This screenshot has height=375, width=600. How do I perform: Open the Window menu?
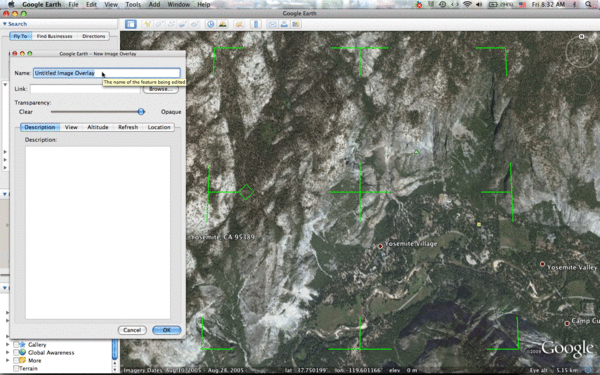179,5
